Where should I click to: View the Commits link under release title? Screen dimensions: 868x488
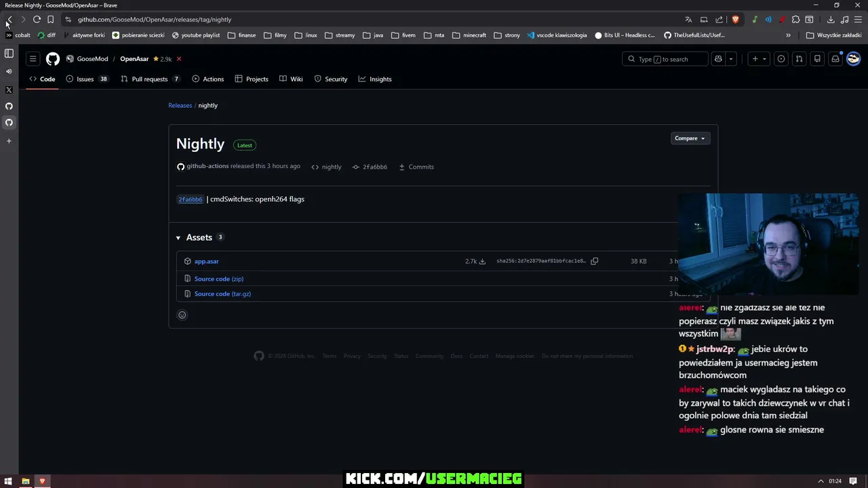[416, 167]
